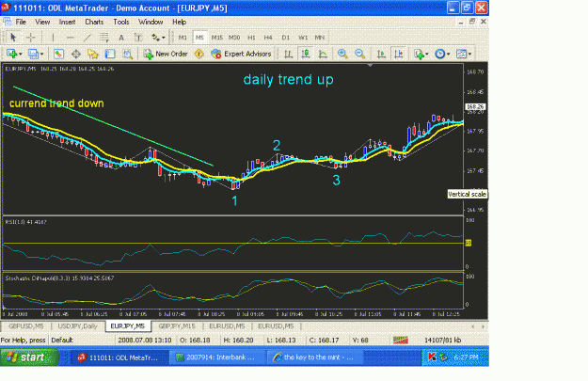Switch to GBPUSD,M5 chart tab
Viewport: 588px width, 381px height.
pos(26,326)
